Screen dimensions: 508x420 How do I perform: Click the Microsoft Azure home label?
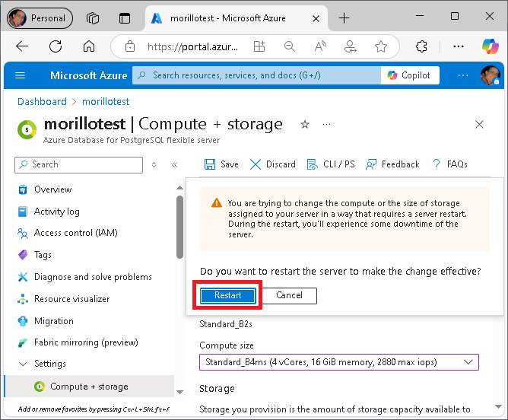tap(88, 75)
